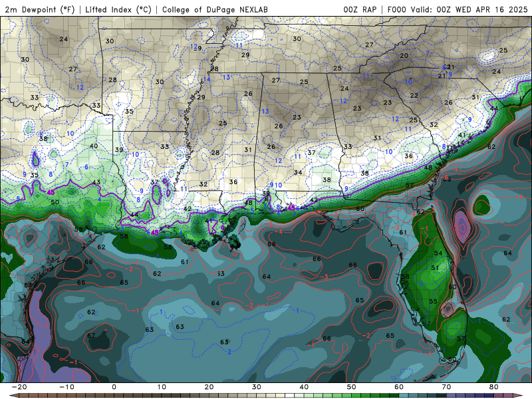Click the "2m Dewpoint (°F)" title text
532x399 pixels.
[40, 9]
